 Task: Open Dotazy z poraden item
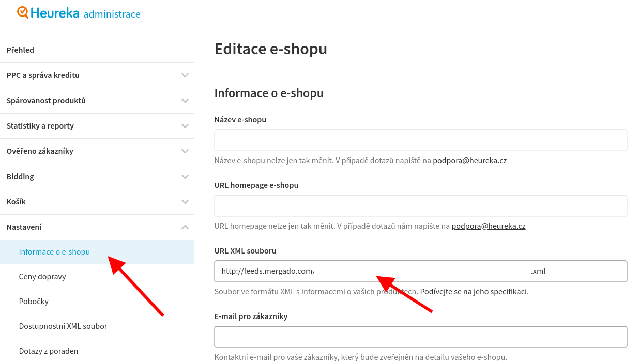tap(49, 351)
